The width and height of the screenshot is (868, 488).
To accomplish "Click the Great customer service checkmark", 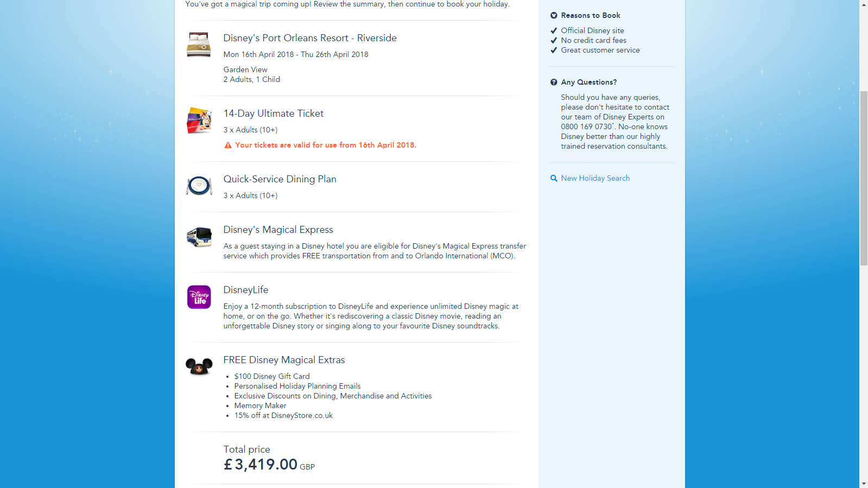I will click(x=554, y=50).
